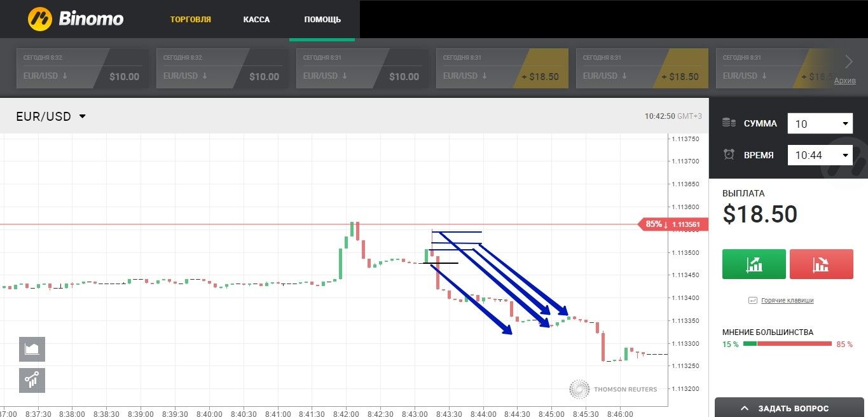Open the 8:31 EUR/USD $10.00 trade card
Viewport: 868px width, 417px height.
(x=362, y=69)
